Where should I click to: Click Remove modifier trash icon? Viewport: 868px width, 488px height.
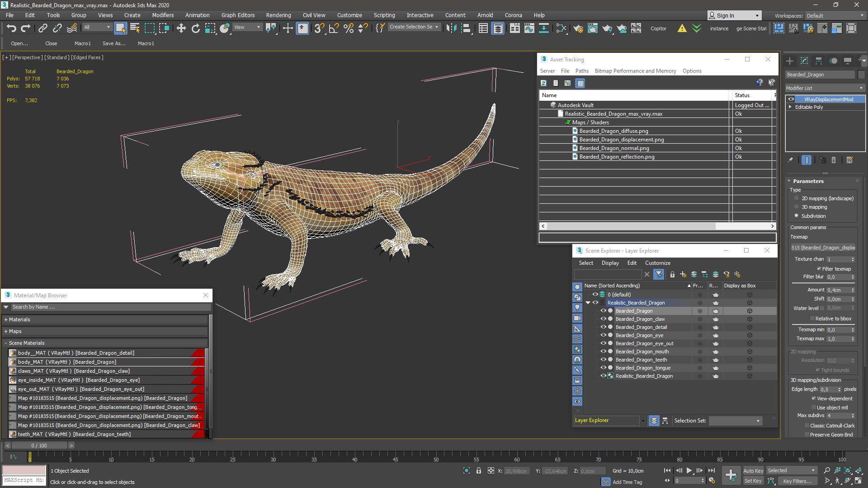click(x=834, y=160)
